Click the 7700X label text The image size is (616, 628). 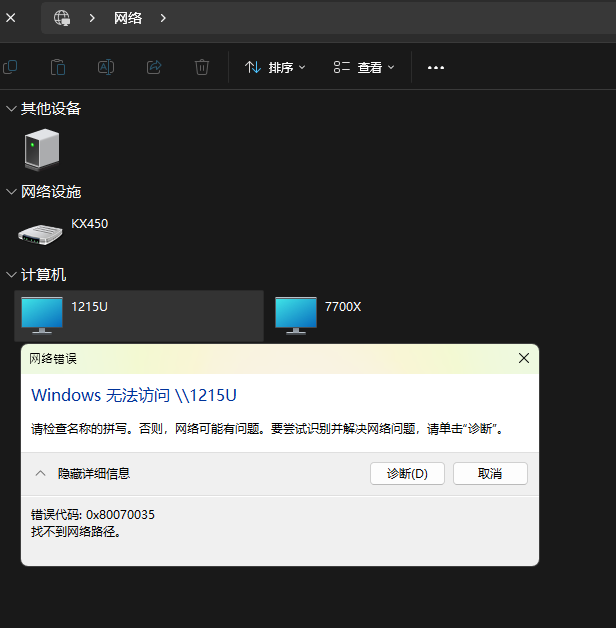(343, 307)
